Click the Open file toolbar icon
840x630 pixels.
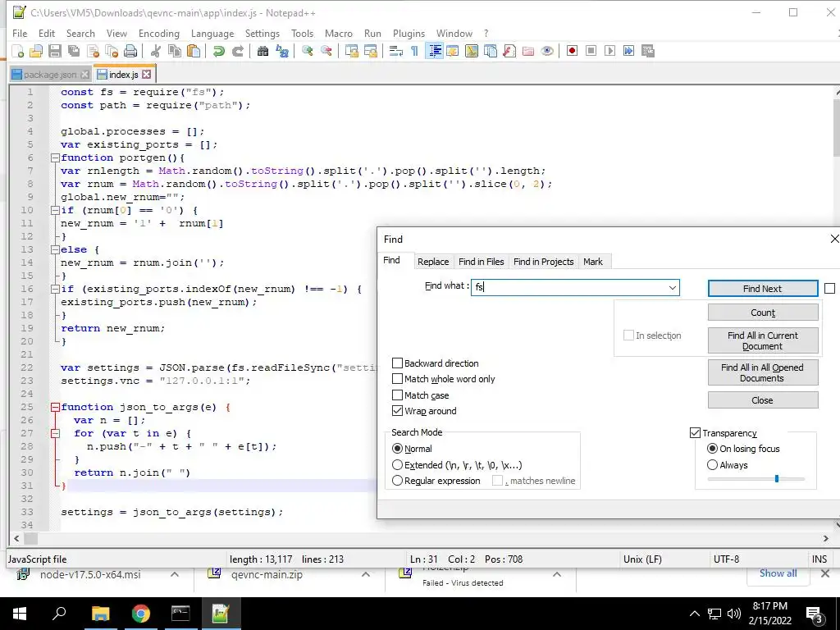click(36, 51)
